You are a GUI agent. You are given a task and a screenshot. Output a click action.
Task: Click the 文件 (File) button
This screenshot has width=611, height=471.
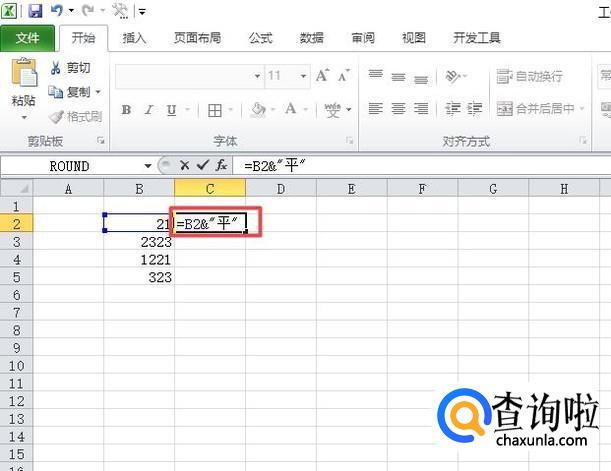[x=28, y=38]
